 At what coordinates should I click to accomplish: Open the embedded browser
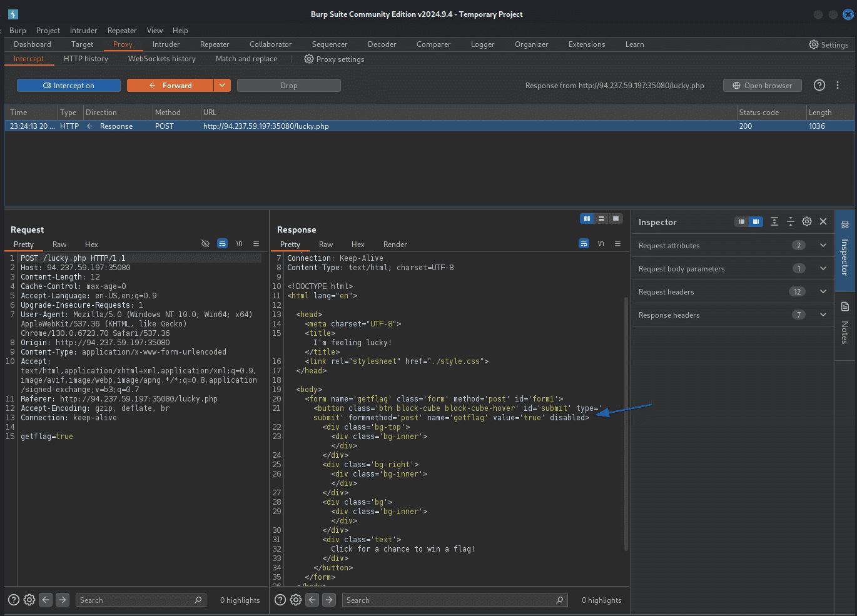[x=763, y=85]
